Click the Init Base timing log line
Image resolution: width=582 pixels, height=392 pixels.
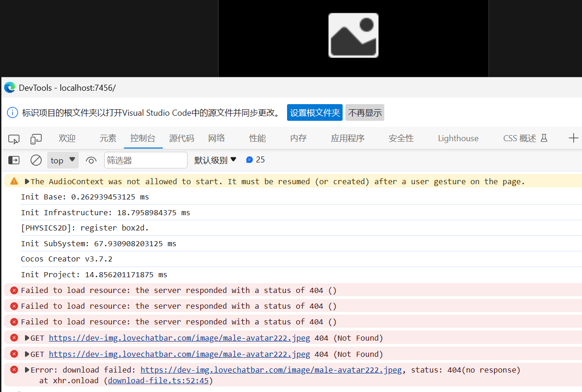(x=85, y=197)
